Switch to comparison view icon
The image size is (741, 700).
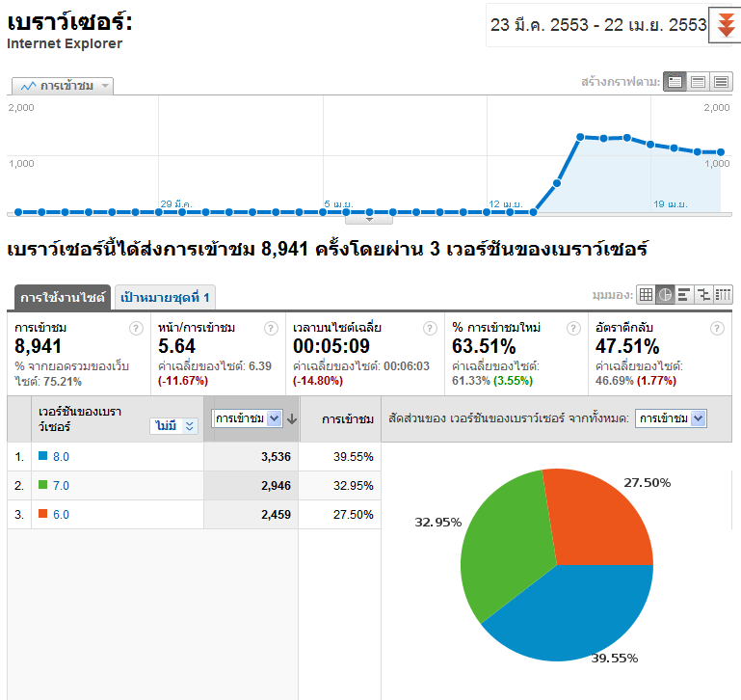coord(703,295)
